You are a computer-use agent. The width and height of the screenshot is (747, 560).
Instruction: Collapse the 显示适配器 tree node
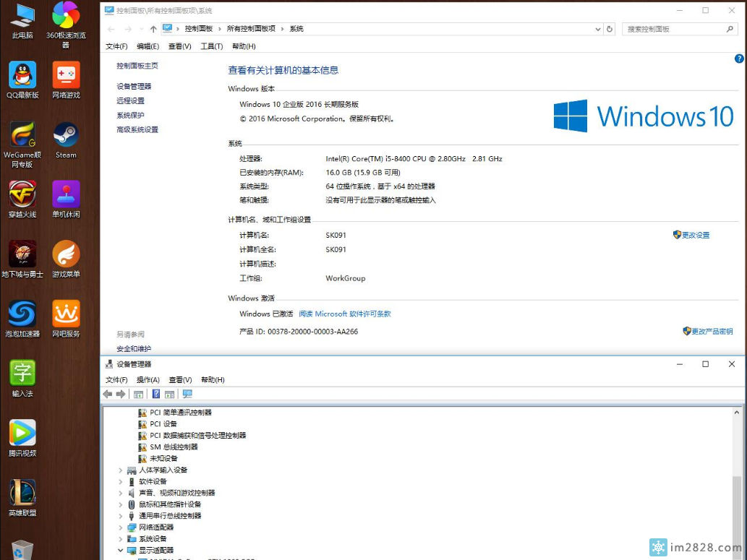tap(121, 551)
